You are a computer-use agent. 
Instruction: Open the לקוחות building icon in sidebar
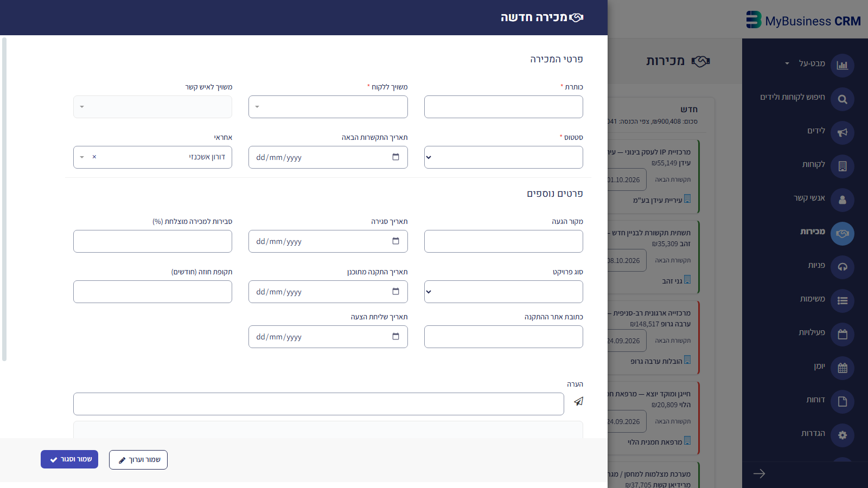point(842,166)
